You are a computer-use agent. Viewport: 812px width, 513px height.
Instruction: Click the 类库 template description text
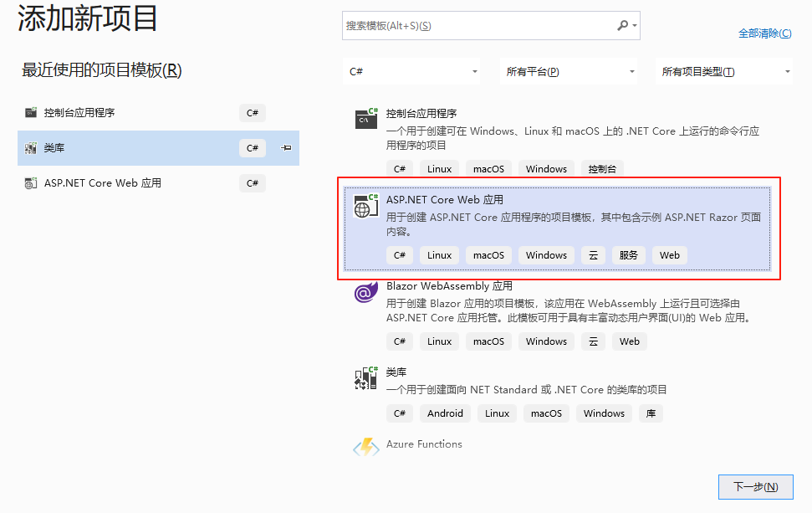(x=527, y=390)
